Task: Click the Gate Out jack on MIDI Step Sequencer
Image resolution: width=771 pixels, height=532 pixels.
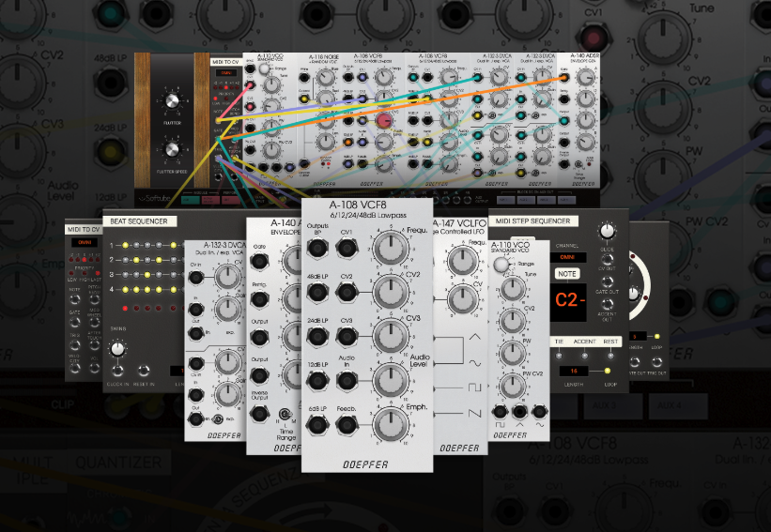Action: click(x=608, y=282)
